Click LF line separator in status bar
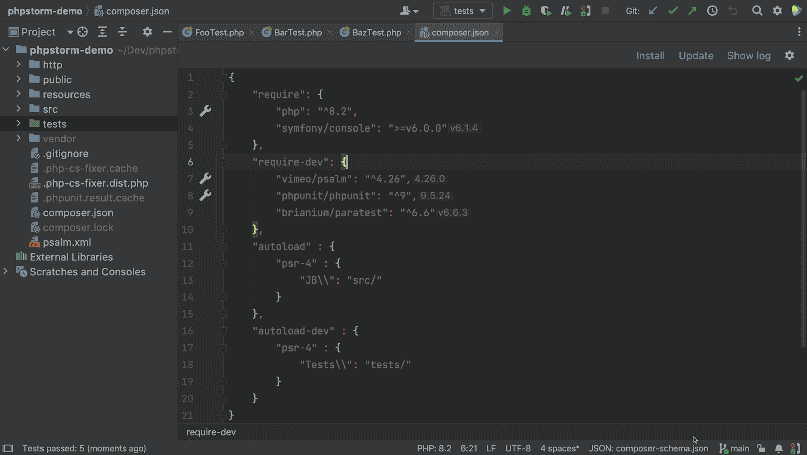The image size is (807, 455). click(491, 448)
